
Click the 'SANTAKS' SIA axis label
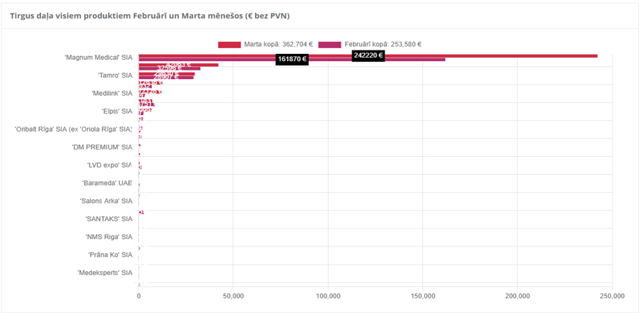click(109, 219)
